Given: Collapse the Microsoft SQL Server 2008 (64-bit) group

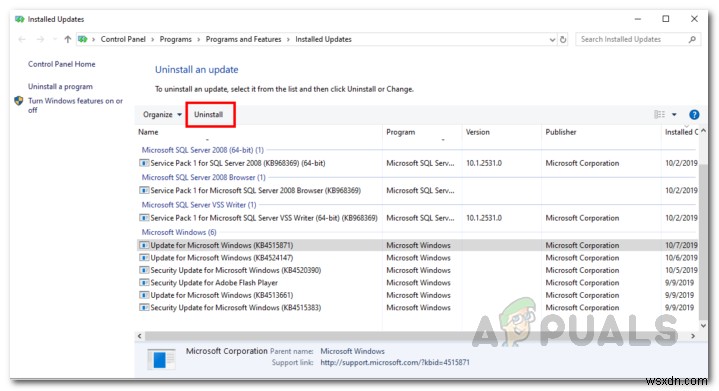Looking at the screenshot, I should (203, 150).
